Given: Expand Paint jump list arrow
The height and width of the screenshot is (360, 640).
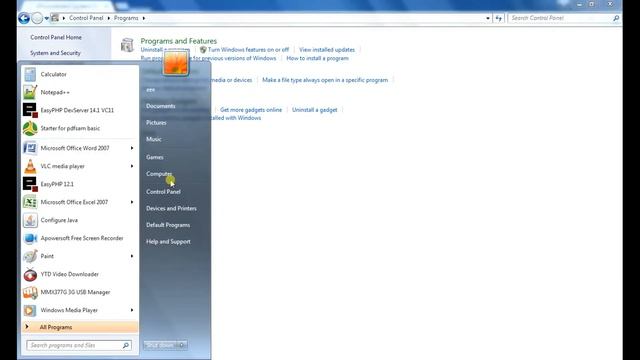Looking at the screenshot, I should point(132,256).
